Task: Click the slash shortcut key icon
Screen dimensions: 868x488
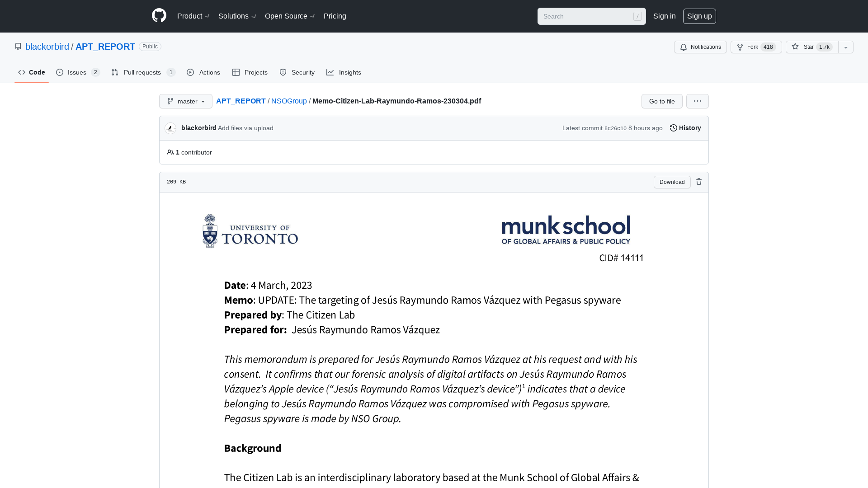Action: coord(637,16)
